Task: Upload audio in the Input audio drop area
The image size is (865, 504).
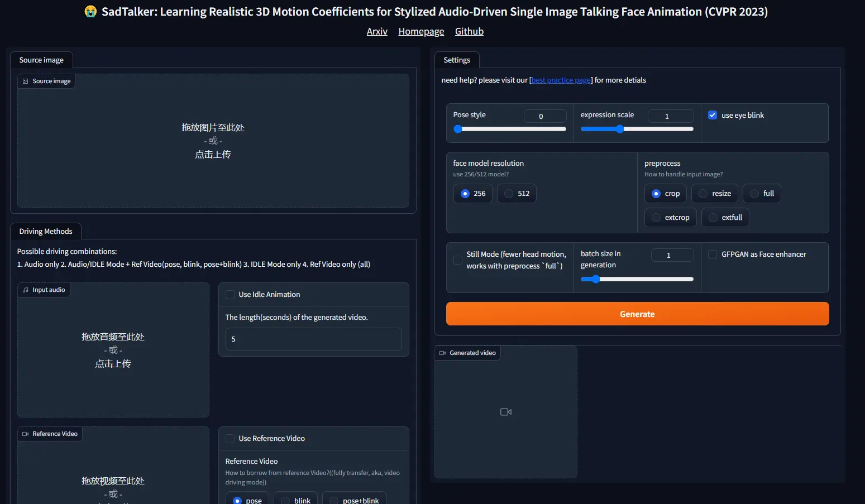Action: tap(113, 350)
